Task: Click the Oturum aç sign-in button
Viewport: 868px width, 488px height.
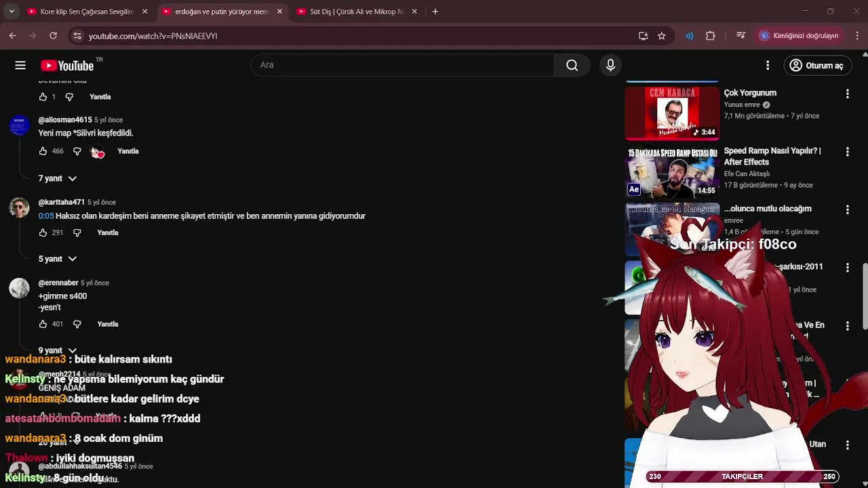Action: pos(816,65)
